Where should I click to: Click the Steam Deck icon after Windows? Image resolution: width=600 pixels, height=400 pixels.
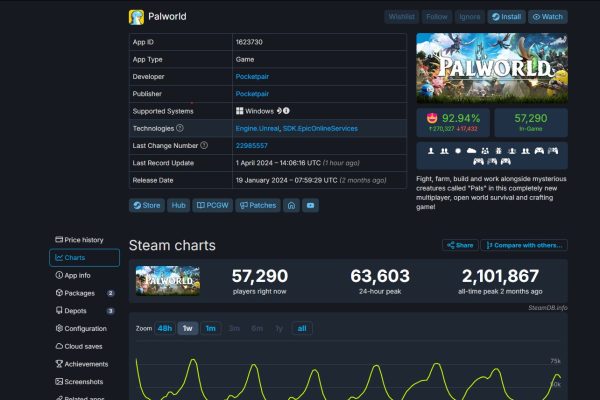click(279, 111)
